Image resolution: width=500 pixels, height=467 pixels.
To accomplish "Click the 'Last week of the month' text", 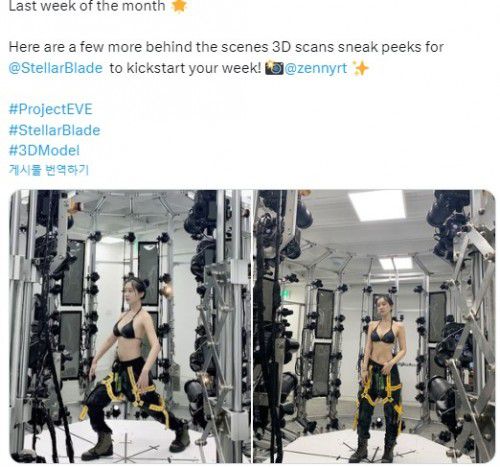I will (x=87, y=6).
